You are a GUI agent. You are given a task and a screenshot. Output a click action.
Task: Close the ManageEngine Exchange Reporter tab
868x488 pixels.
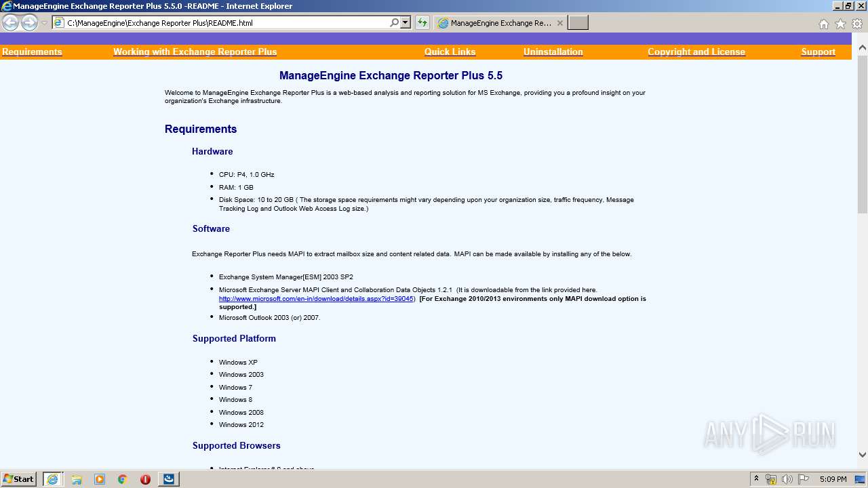click(x=559, y=23)
